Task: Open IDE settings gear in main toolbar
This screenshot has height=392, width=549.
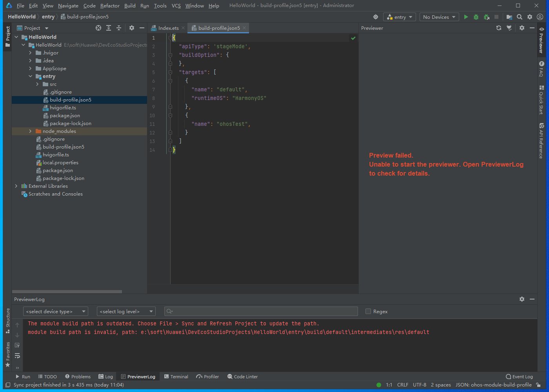Action: point(530,17)
